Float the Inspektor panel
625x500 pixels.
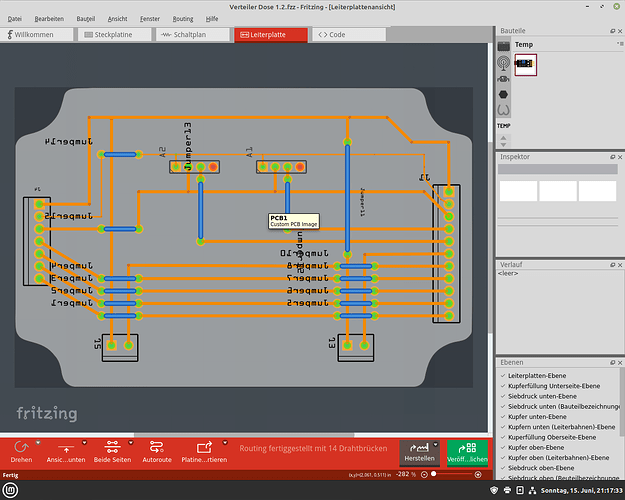(613, 157)
